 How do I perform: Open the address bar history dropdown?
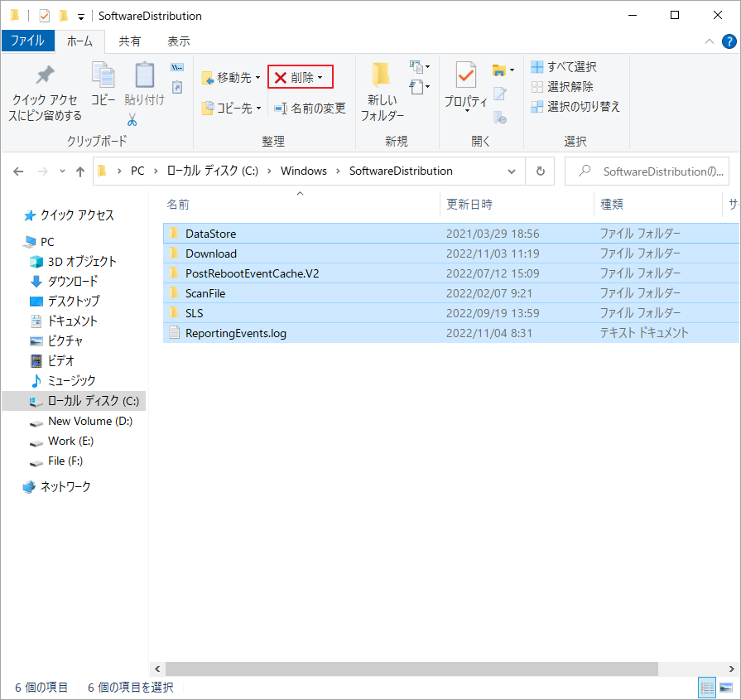(512, 171)
